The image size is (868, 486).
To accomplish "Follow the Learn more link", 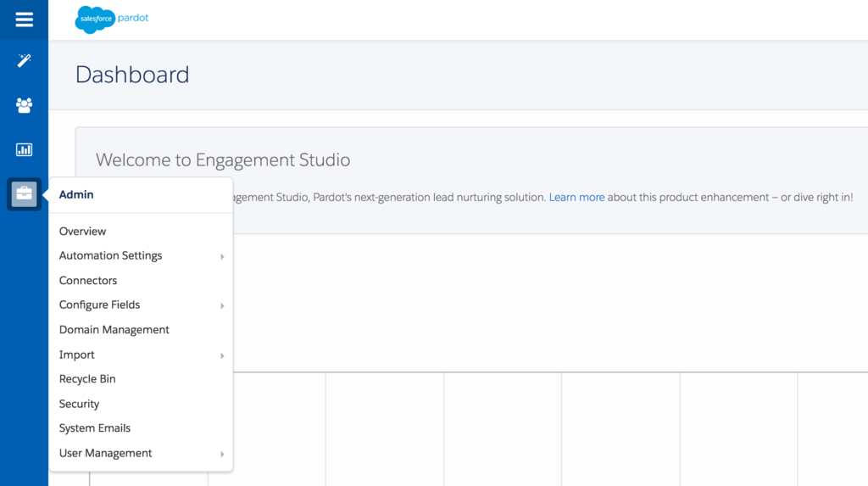I will 576,198.
